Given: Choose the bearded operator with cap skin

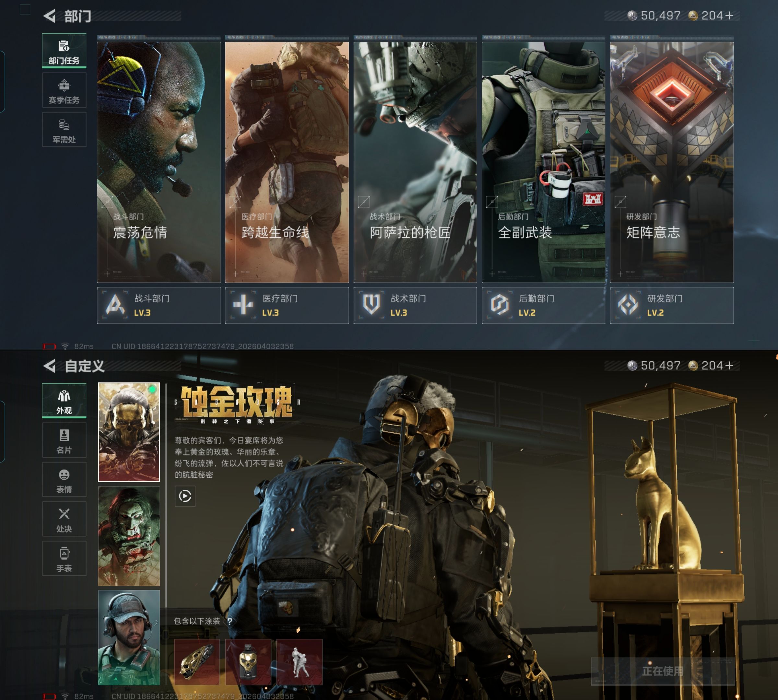Looking at the screenshot, I should pyautogui.click(x=129, y=638).
